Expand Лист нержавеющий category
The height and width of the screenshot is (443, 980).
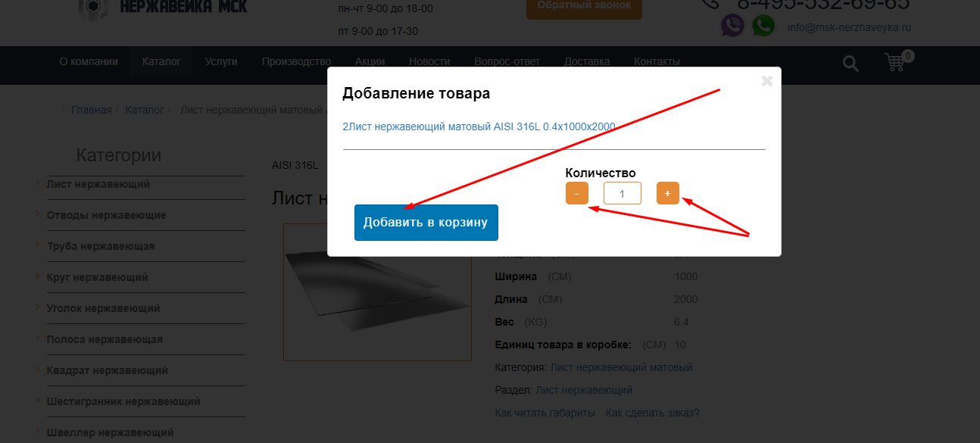coord(98,184)
